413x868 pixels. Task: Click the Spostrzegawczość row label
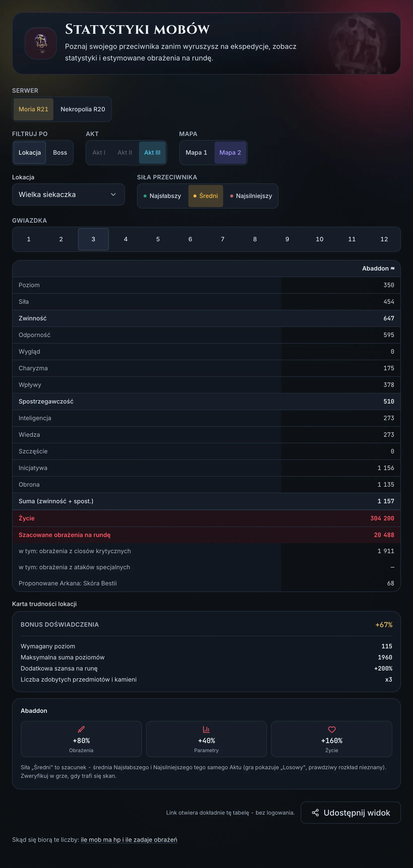coord(46,401)
